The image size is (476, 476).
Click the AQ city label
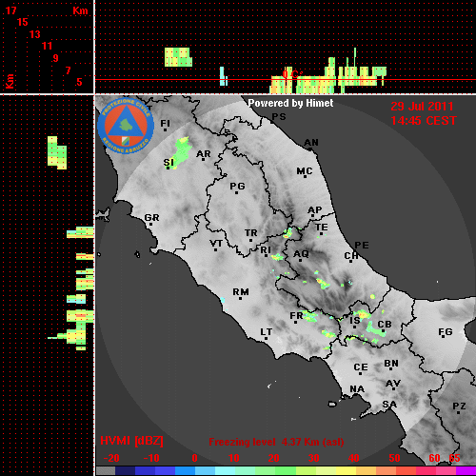tap(301, 254)
